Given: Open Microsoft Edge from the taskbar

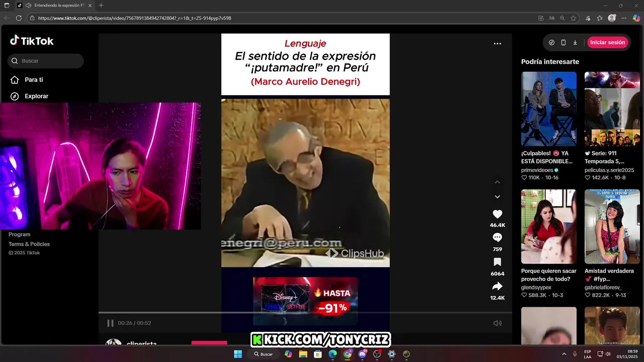Looking at the screenshot, I should pyautogui.click(x=333, y=354).
